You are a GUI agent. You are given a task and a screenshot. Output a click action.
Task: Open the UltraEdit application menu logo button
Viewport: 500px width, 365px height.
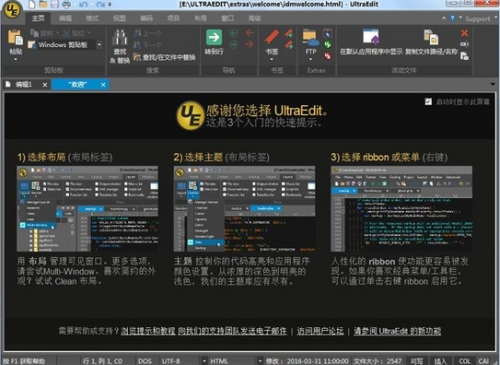point(12,9)
